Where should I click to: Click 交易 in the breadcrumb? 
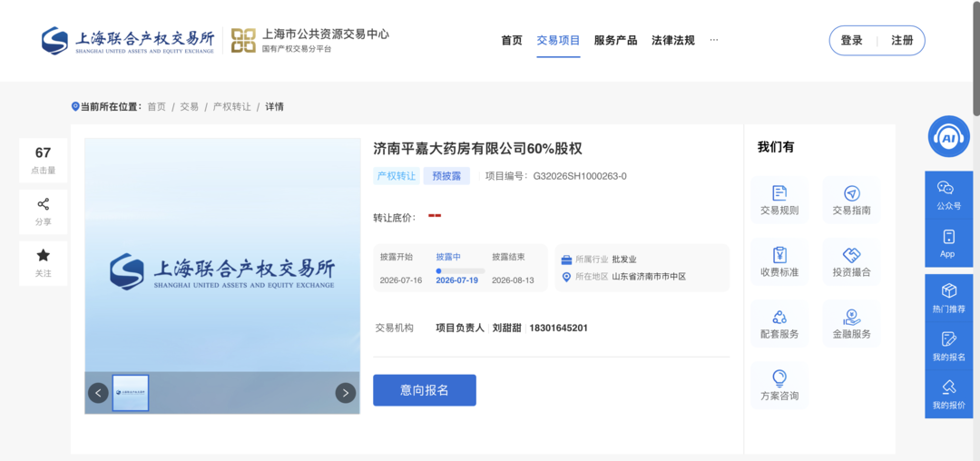(190, 107)
